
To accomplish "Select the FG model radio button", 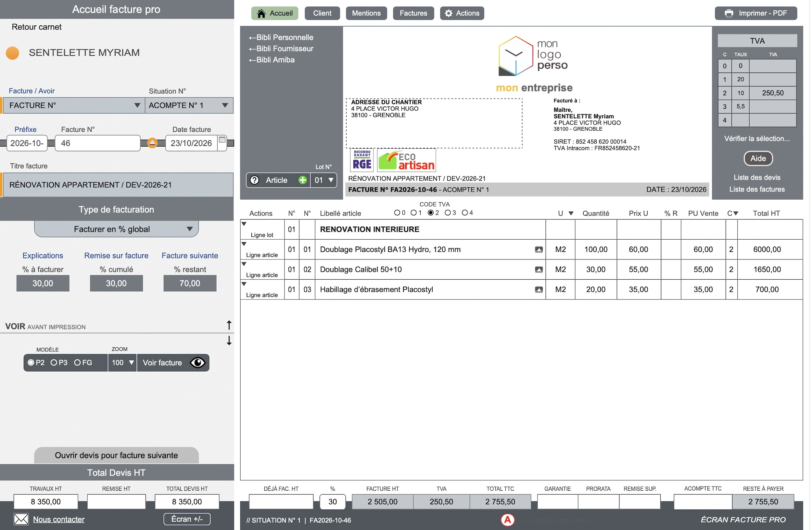I will [77, 363].
